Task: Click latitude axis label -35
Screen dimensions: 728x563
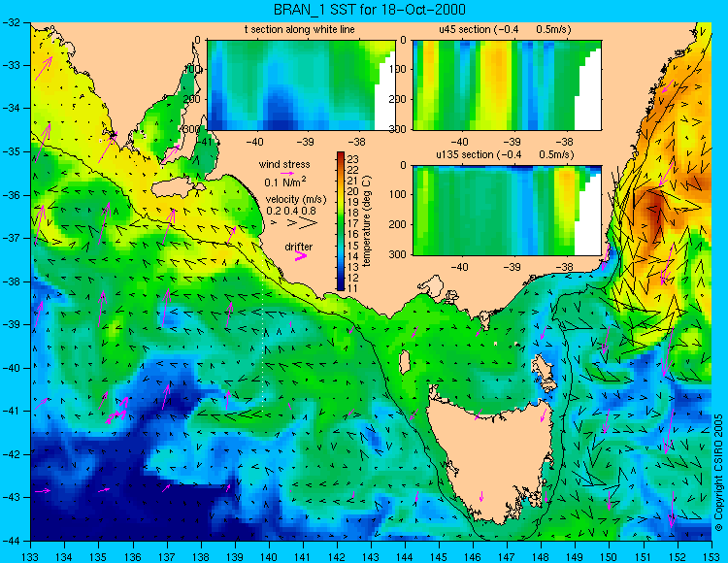Action: coord(12,151)
